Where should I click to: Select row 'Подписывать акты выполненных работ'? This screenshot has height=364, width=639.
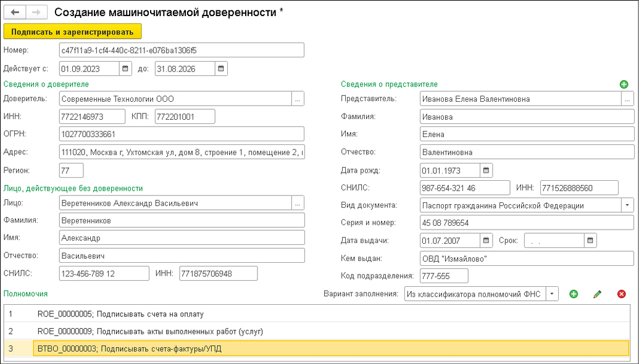click(150, 331)
